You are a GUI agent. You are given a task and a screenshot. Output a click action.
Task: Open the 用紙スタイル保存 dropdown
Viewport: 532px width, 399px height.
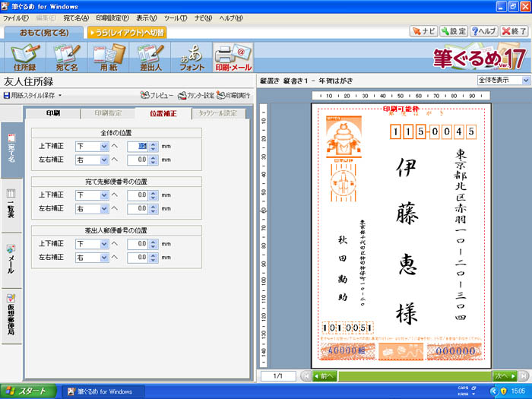[33, 96]
